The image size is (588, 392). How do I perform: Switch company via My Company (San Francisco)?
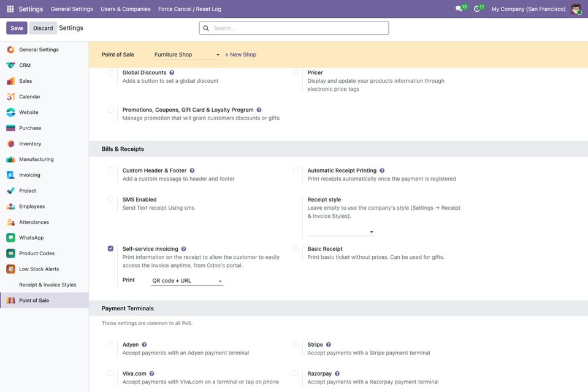(529, 9)
